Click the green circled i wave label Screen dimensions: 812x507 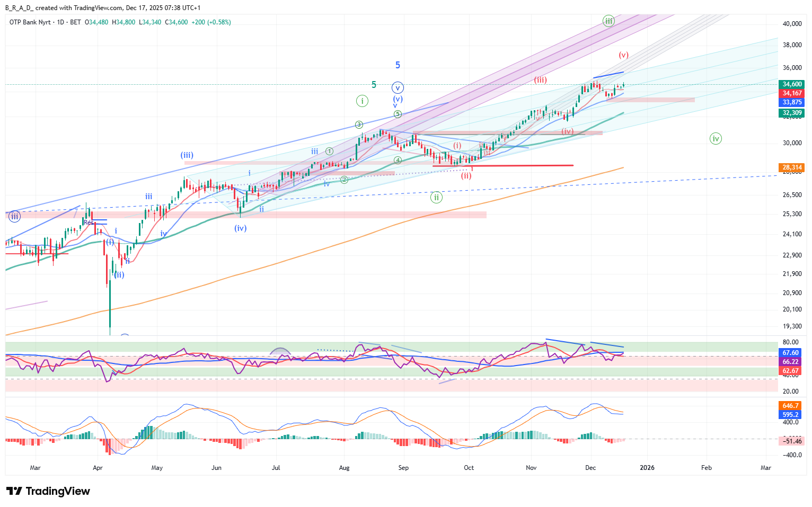tap(362, 101)
